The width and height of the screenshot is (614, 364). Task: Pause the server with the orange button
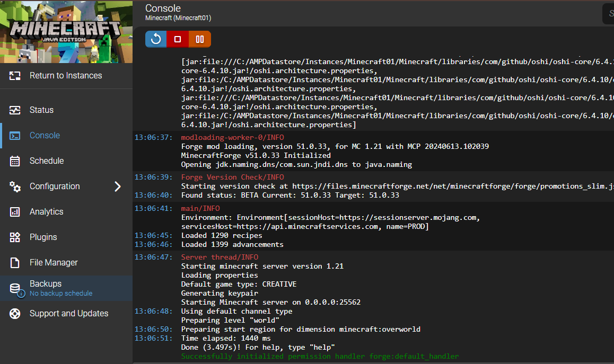[x=200, y=39]
